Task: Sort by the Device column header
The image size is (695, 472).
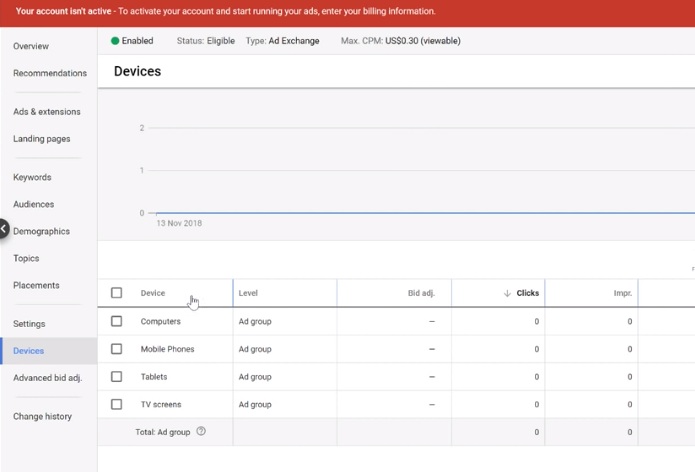Action: [152, 293]
